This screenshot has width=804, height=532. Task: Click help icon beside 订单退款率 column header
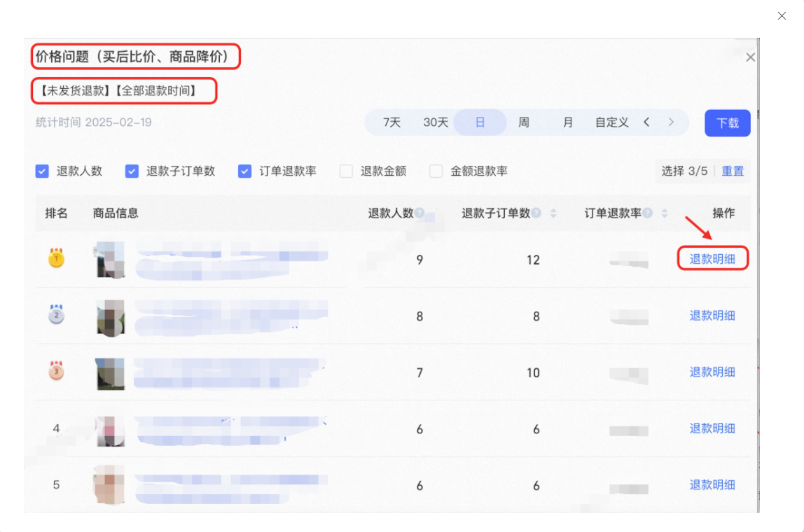(648, 213)
